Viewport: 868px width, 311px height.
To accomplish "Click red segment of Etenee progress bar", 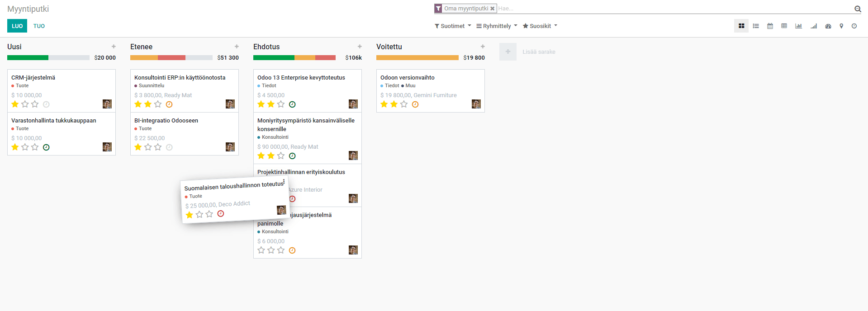I will [x=171, y=58].
